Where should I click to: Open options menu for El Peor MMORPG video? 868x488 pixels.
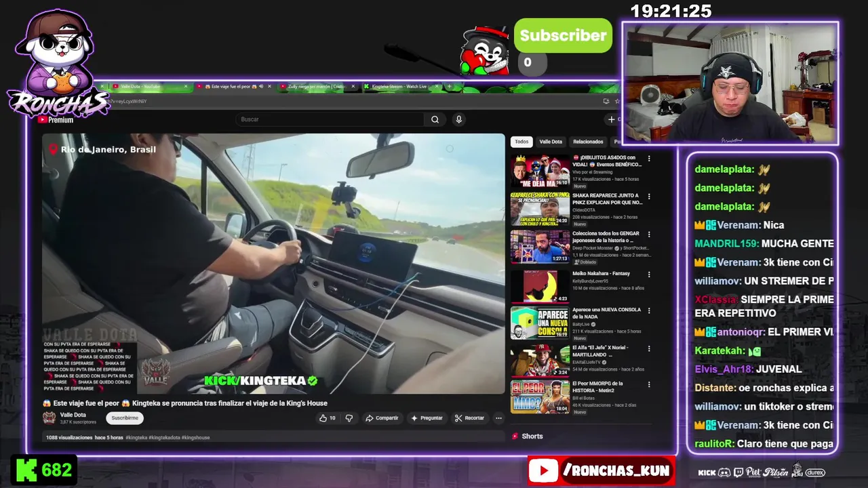[649, 385]
